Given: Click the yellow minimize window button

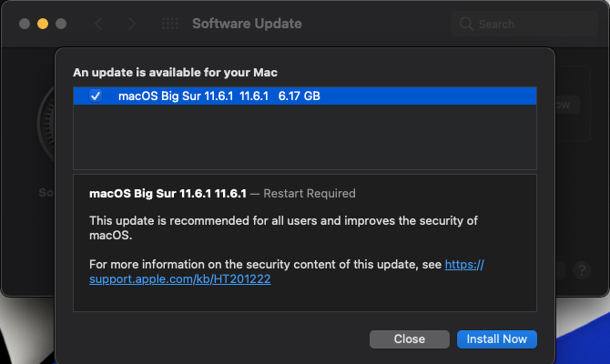Looking at the screenshot, I should (43, 24).
